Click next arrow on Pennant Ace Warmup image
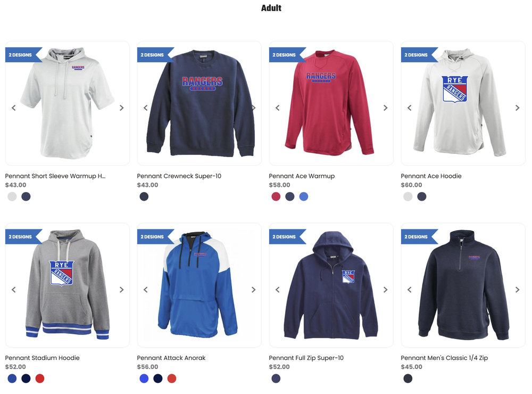Image resolution: width=532 pixels, height=394 pixels. pos(385,108)
